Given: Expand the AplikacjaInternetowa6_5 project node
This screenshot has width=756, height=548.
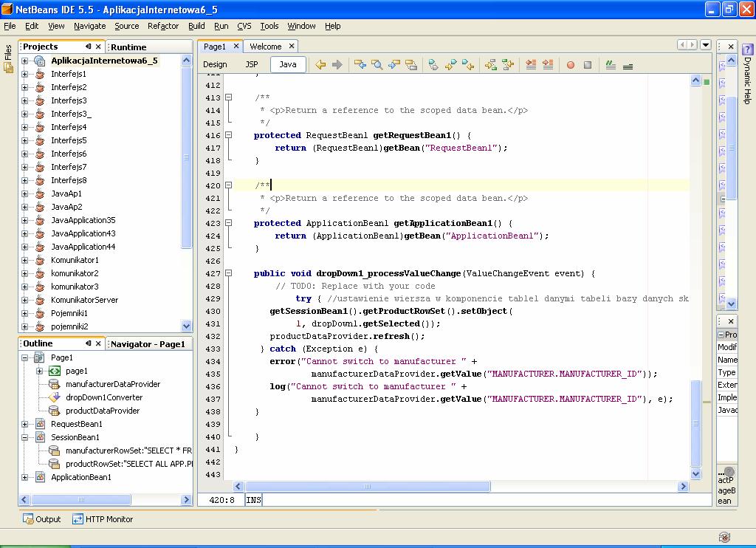Looking at the screenshot, I should [24, 61].
